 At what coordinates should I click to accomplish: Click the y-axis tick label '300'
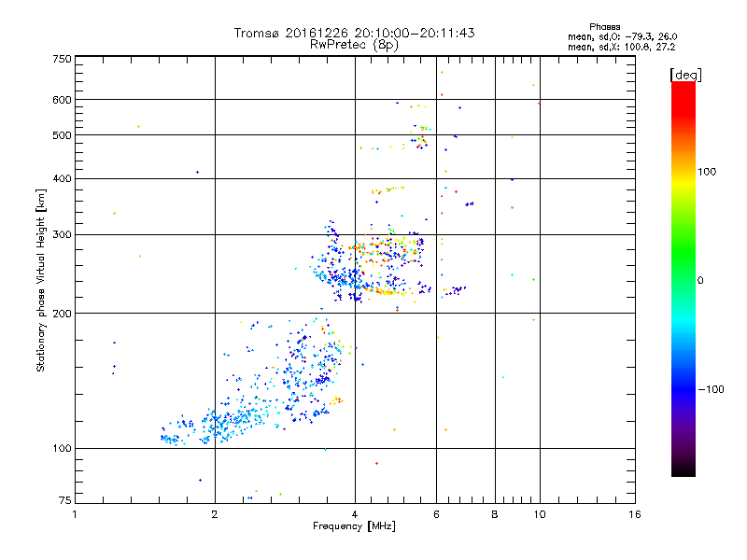(63, 235)
